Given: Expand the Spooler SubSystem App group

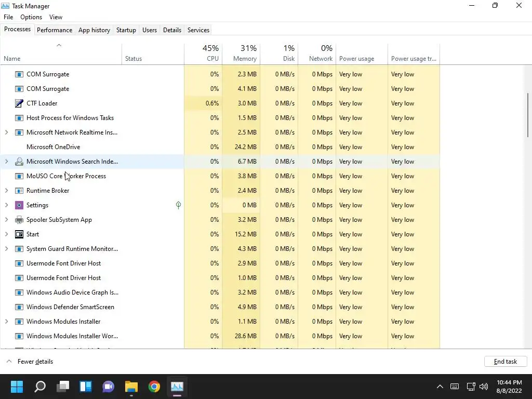Looking at the screenshot, I should pyautogui.click(x=6, y=220).
